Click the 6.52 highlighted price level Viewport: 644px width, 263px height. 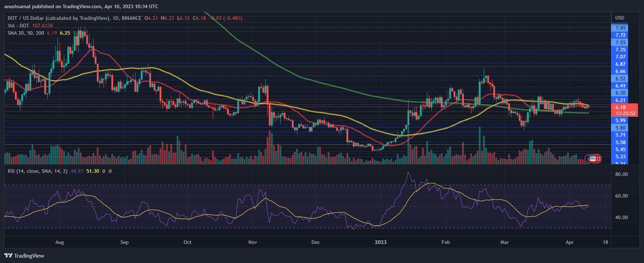point(620,79)
